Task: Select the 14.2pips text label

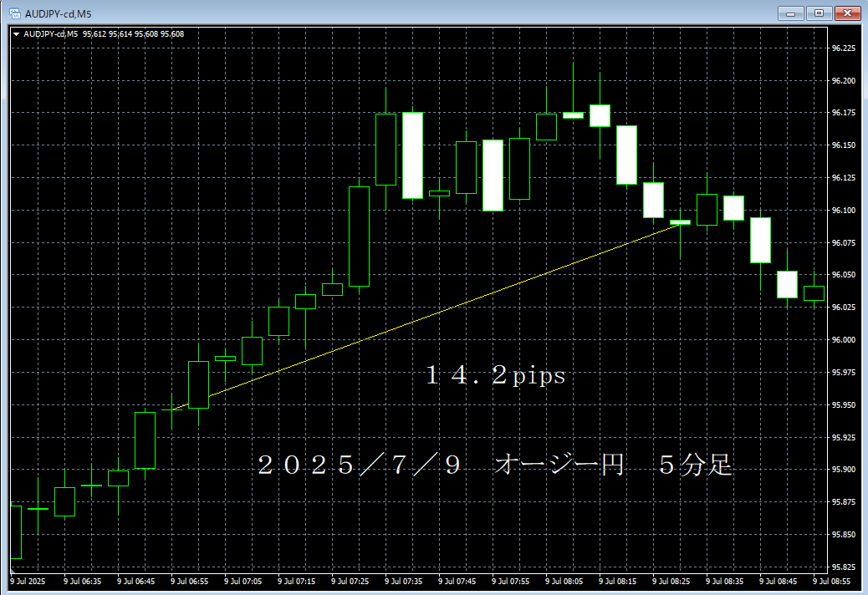Action: click(495, 377)
